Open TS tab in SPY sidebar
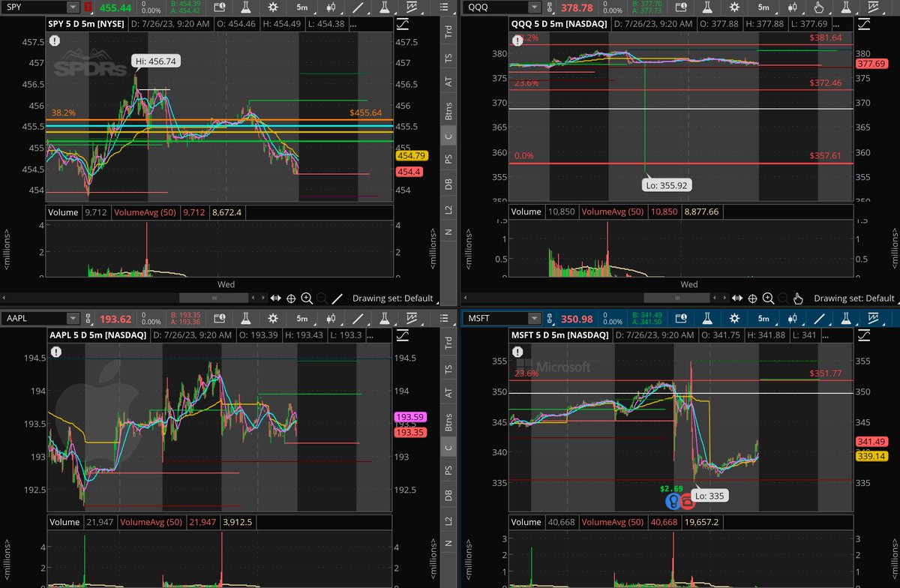The height and width of the screenshot is (588, 900). tap(448, 58)
